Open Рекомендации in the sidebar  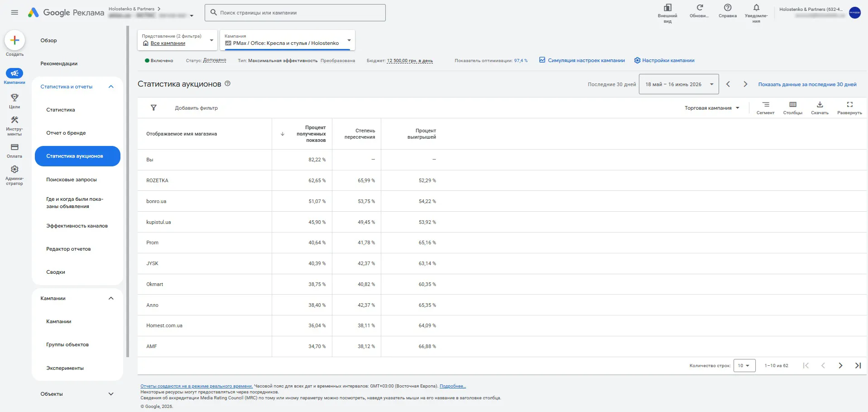point(59,63)
